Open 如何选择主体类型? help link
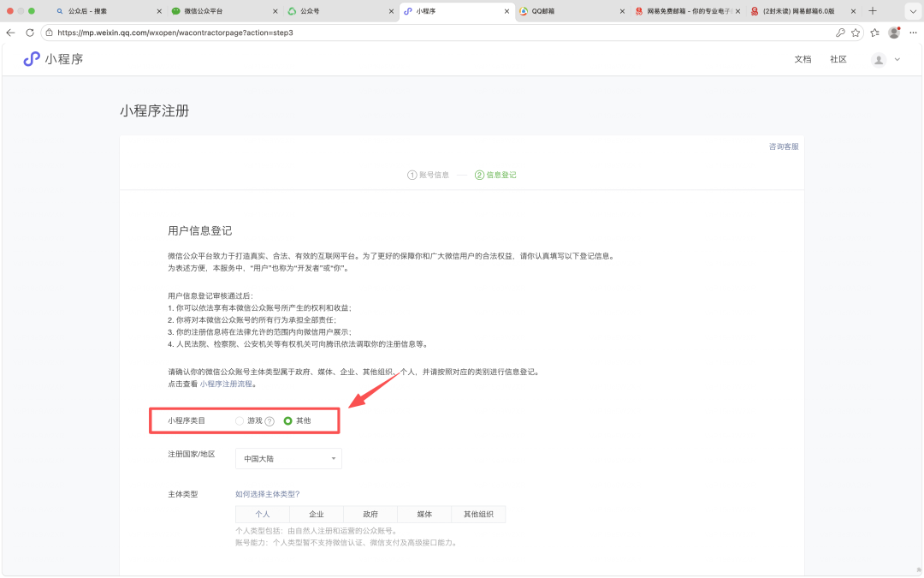924x578 pixels. [x=268, y=494]
